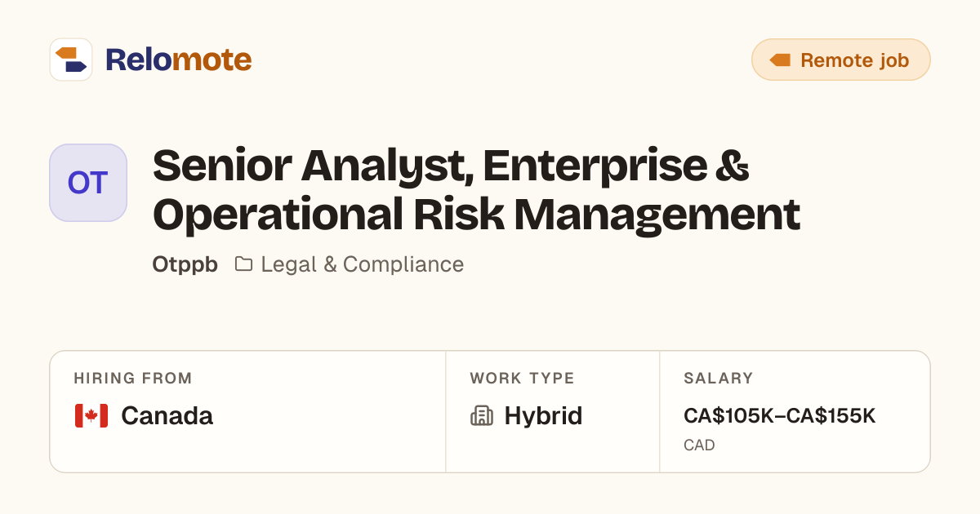The width and height of the screenshot is (980, 514).
Task: Select the Hybrid work type text
Action: (543, 416)
